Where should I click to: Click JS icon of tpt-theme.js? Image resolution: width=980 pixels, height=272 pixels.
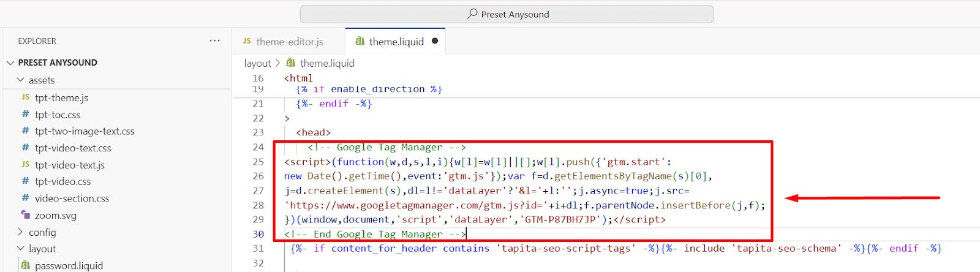[x=25, y=97]
